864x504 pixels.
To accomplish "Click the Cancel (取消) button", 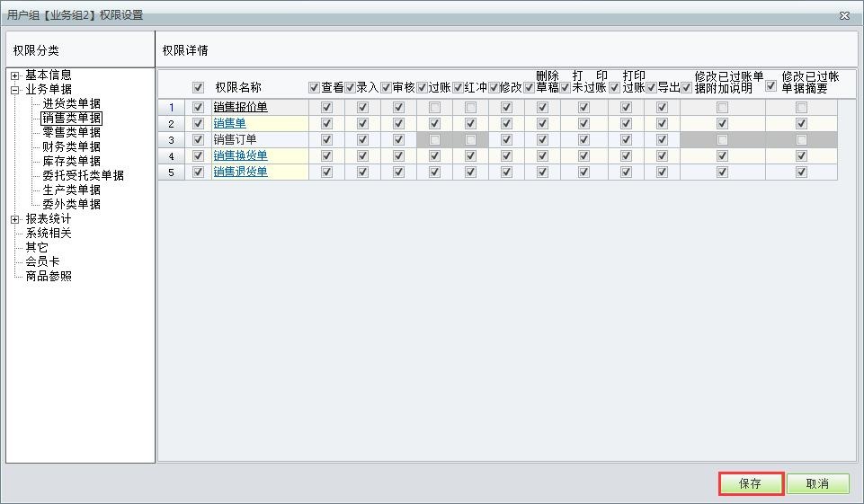I will click(817, 483).
